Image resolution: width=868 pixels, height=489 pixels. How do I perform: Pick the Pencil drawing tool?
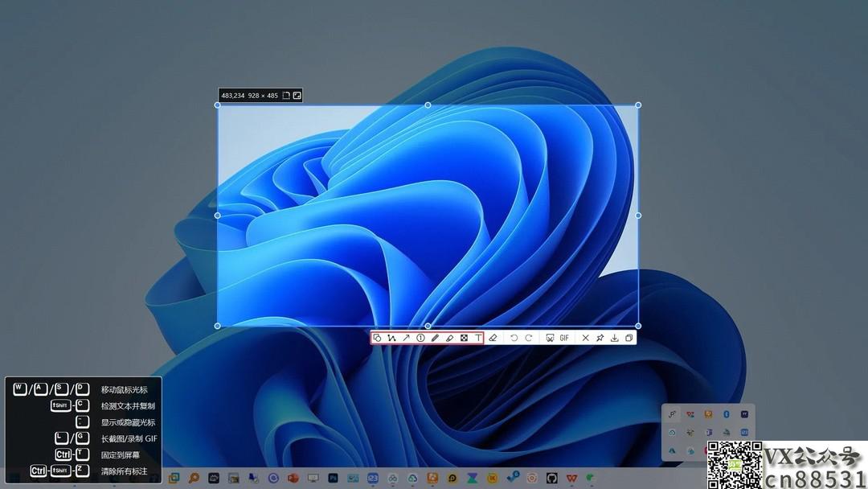tap(435, 338)
